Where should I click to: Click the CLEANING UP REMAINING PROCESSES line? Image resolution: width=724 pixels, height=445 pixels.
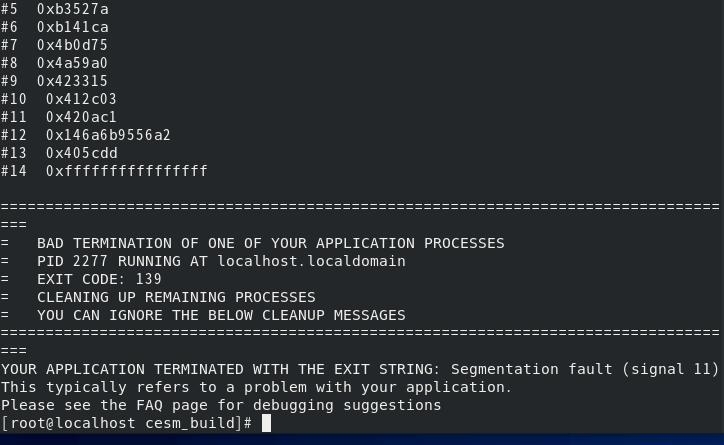coord(176,297)
